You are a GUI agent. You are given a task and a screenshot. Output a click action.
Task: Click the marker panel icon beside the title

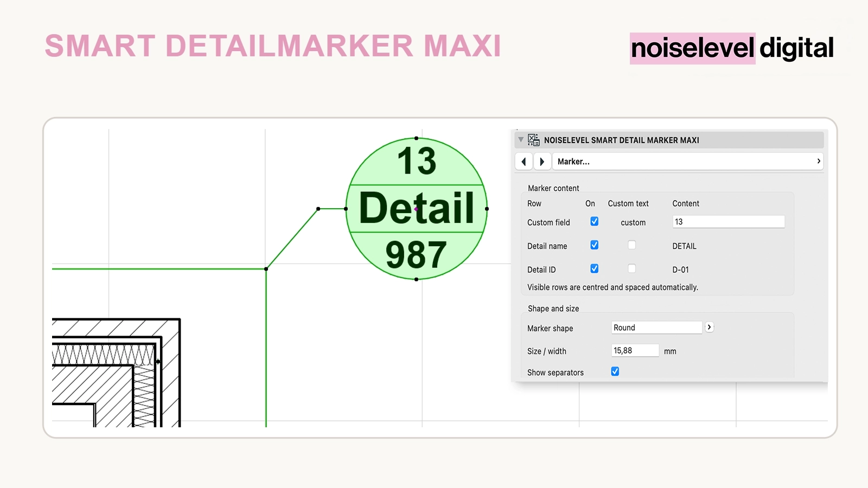tap(534, 140)
